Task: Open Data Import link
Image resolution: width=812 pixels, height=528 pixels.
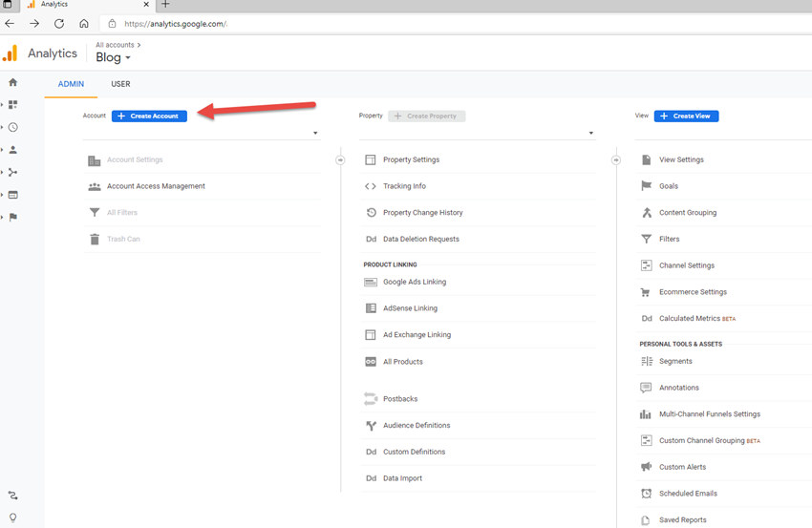Action: 402,478
